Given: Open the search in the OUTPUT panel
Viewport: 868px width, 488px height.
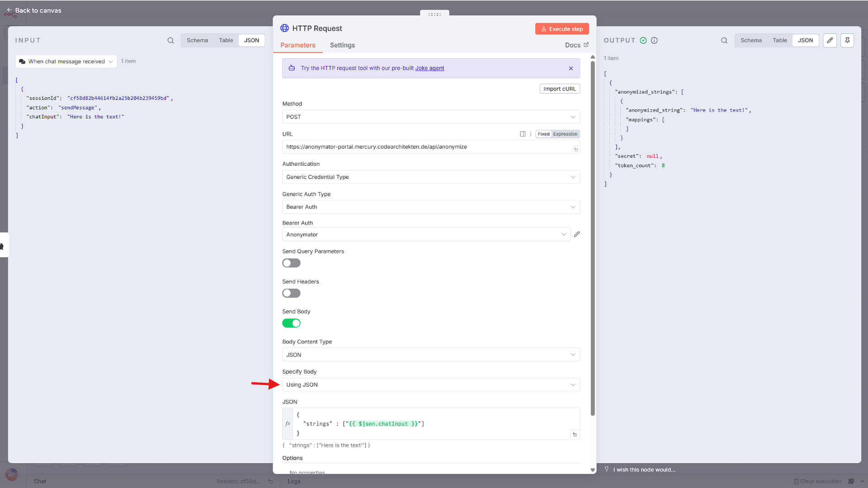Looking at the screenshot, I should point(724,41).
